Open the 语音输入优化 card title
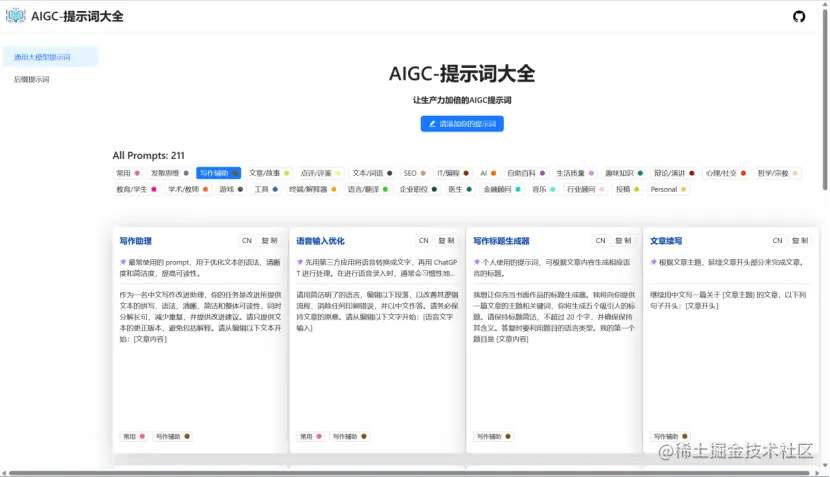830x477 pixels. click(x=320, y=241)
